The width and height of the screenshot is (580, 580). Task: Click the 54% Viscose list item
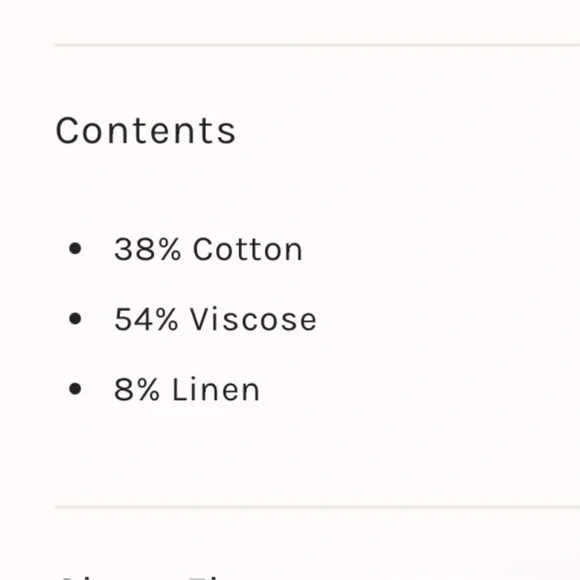tap(215, 319)
